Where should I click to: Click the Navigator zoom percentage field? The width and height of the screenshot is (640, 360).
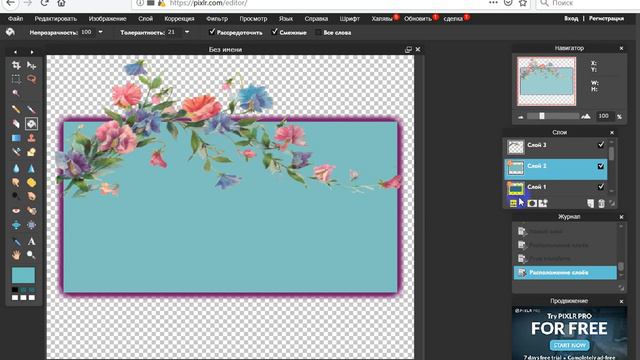[604, 116]
